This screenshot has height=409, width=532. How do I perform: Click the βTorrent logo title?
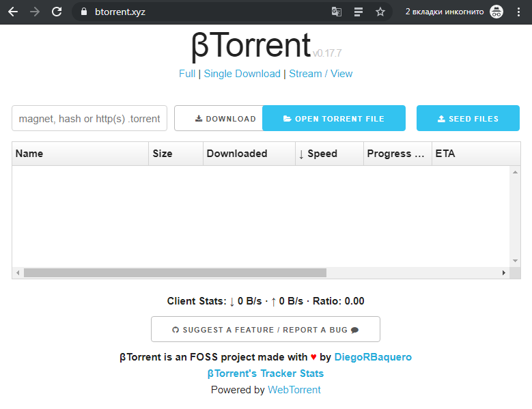251,46
